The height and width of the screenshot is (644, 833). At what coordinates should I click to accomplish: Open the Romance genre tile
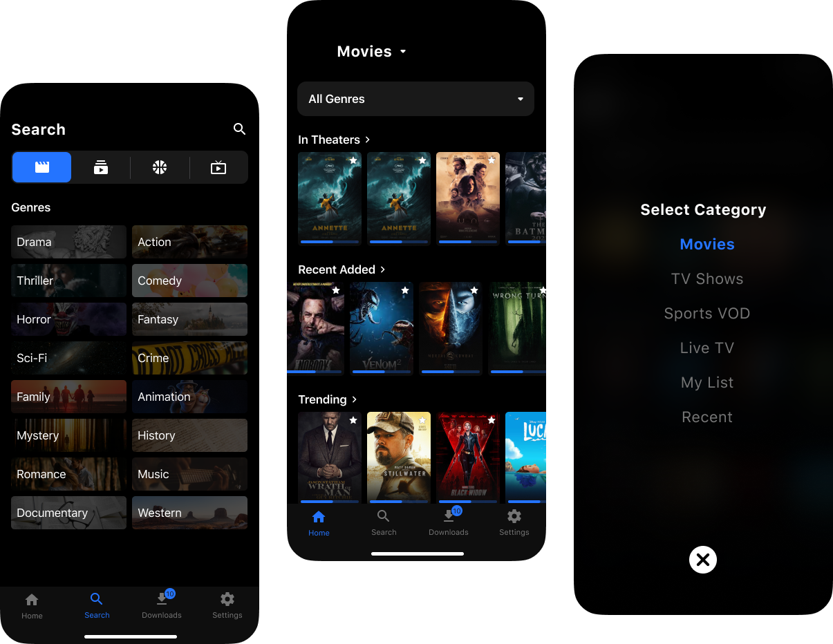pos(68,474)
